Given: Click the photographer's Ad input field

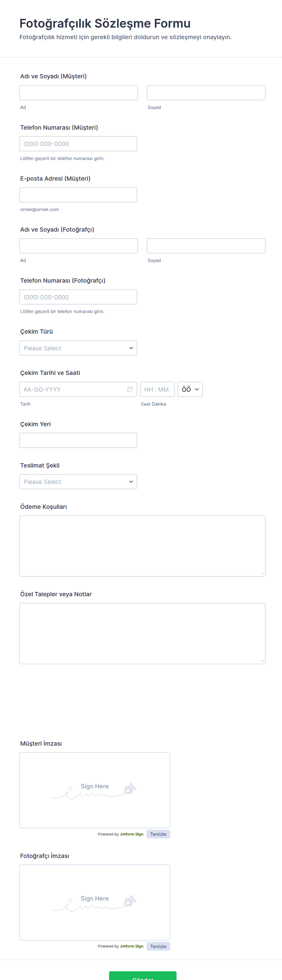Looking at the screenshot, I should (x=79, y=246).
